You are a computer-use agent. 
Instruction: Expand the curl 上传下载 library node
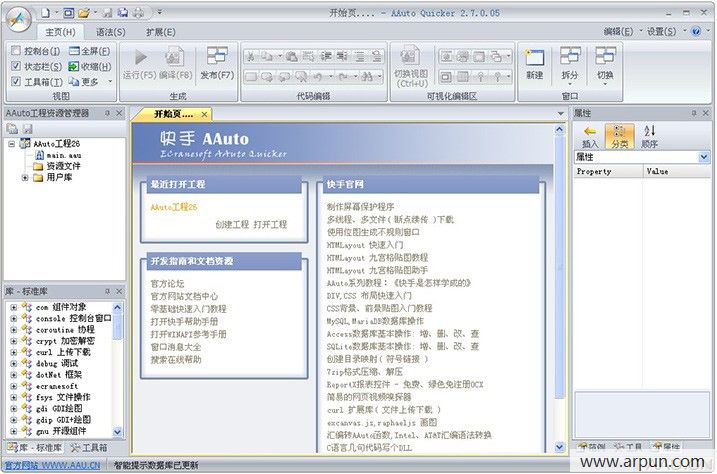tap(14, 352)
